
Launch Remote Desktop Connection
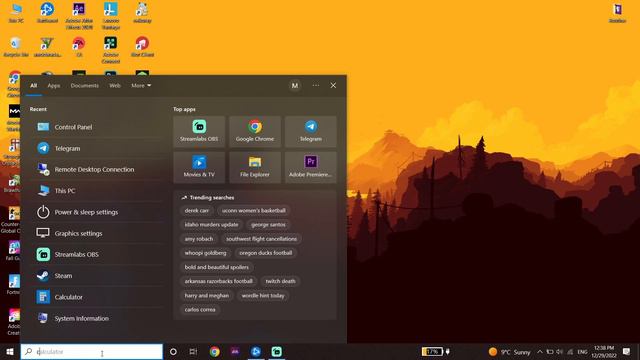[x=97, y=169]
